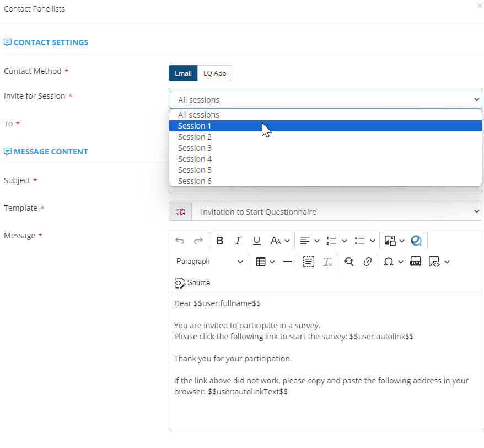Choose Session 1 from the list
This screenshot has height=448, width=484.
click(x=195, y=126)
